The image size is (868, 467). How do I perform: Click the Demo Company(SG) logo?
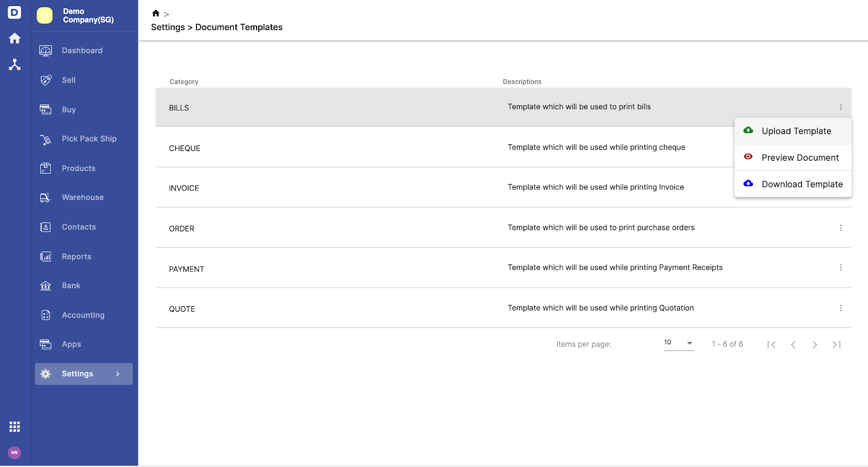(x=44, y=16)
